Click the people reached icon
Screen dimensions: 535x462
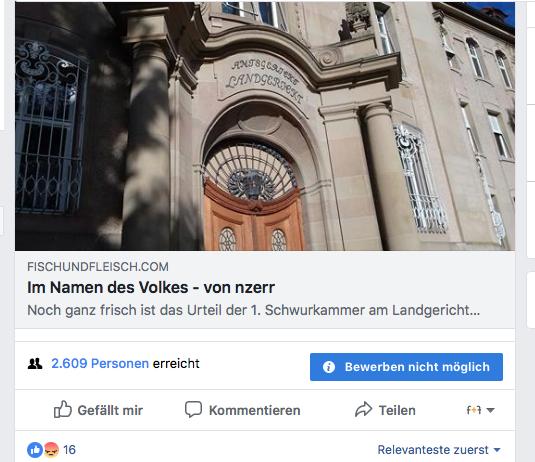35,364
